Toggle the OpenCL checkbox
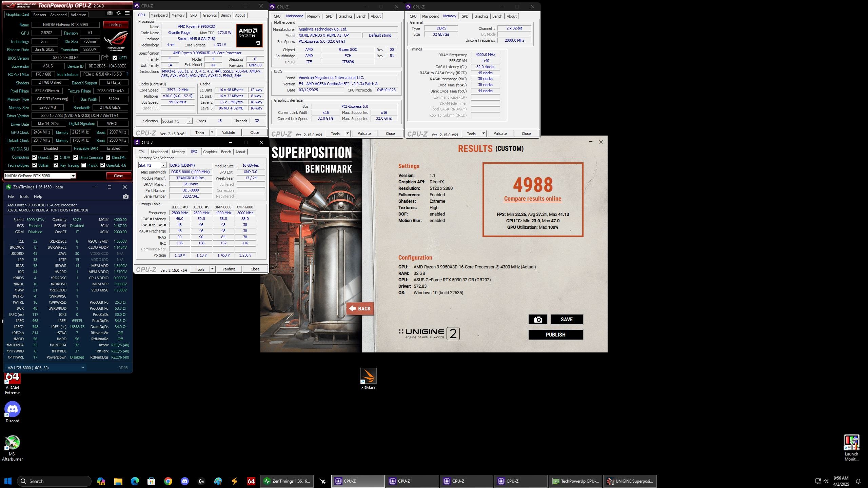The width and height of the screenshot is (868, 488). click(34, 157)
